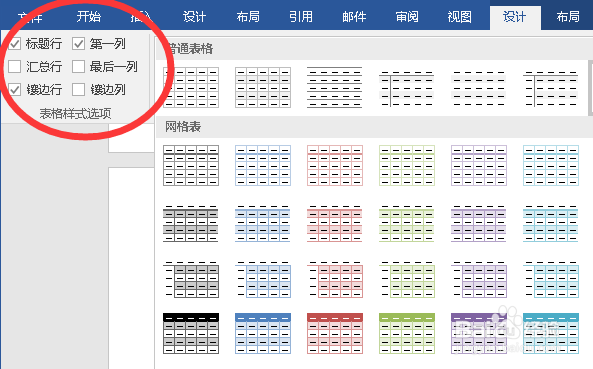The image size is (593, 369).
Task: Apply third plain table style with horizontal lines only
Action: pyautogui.click(x=335, y=87)
